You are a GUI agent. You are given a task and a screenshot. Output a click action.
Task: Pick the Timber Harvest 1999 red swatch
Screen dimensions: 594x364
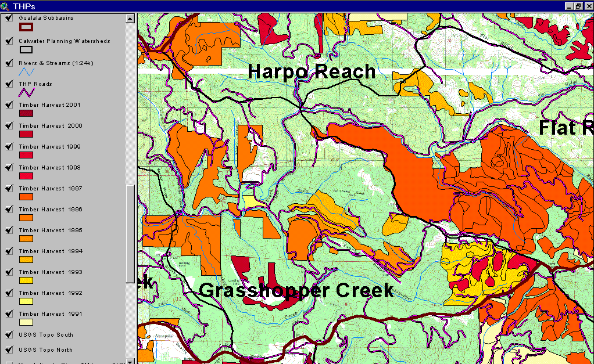(x=26, y=155)
